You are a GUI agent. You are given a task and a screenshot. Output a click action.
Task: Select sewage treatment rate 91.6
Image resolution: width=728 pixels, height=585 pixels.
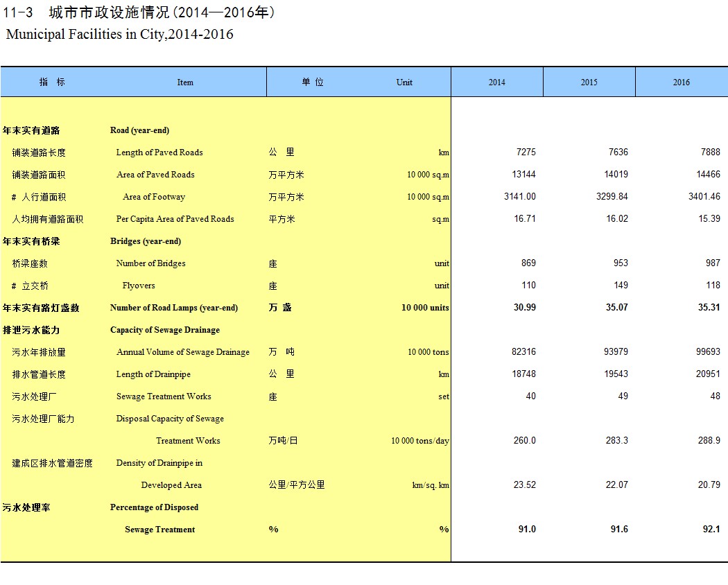(619, 530)
